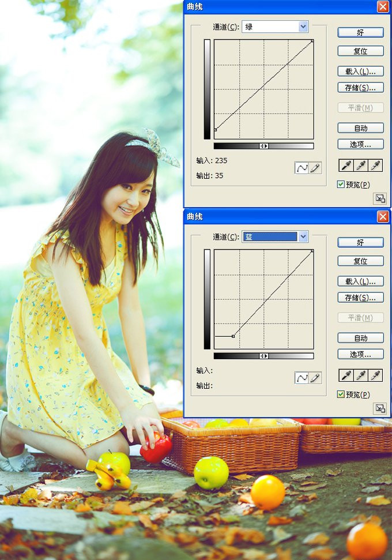392x560 pixels.
Task: Toggle 预览 checkbox in green Curves dialog
Action: 341,185
